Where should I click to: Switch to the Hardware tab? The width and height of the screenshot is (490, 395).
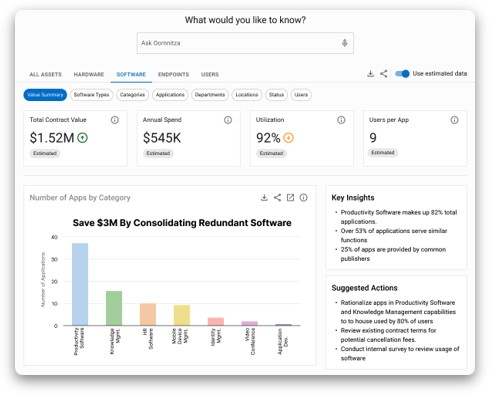click(89, 74)
